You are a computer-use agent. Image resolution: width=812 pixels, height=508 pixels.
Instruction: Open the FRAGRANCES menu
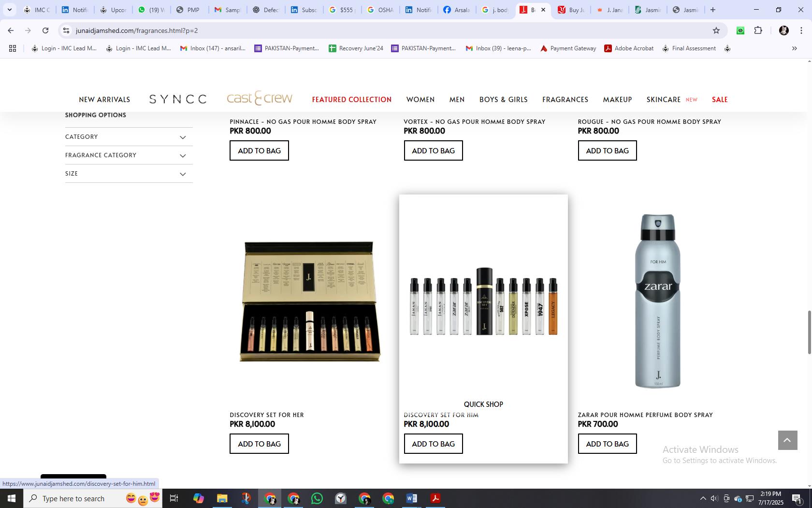(565, 100)
